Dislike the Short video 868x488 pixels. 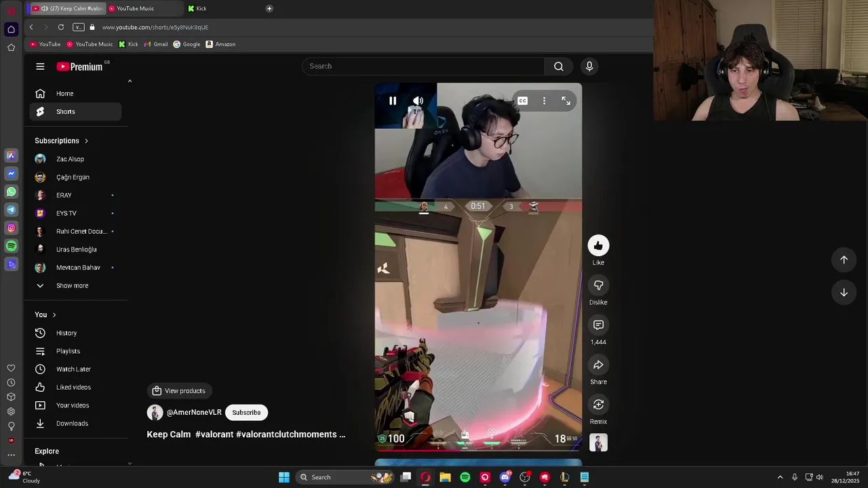[598, 285]
